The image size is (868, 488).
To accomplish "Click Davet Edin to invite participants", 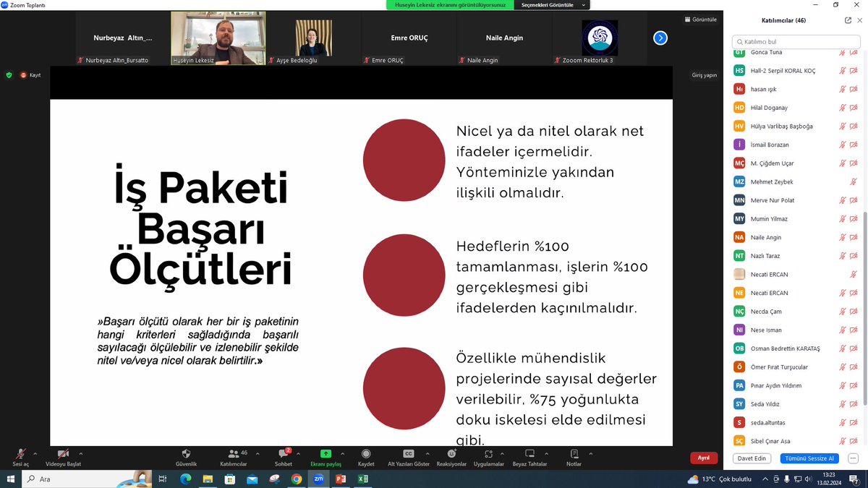I will (752, 458).
